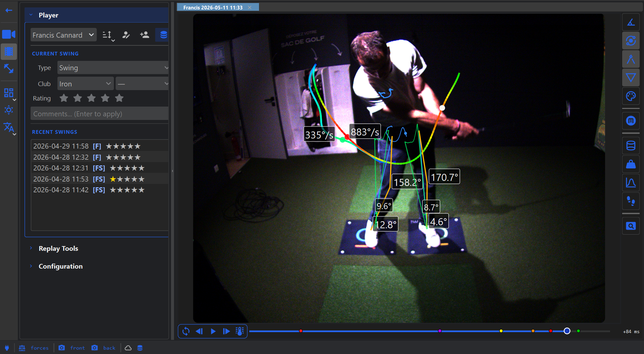Select swing 2026-04-28 11:53
Image resolution: width=644 pixels, height=354 pixels.
[x=99, y=179]
